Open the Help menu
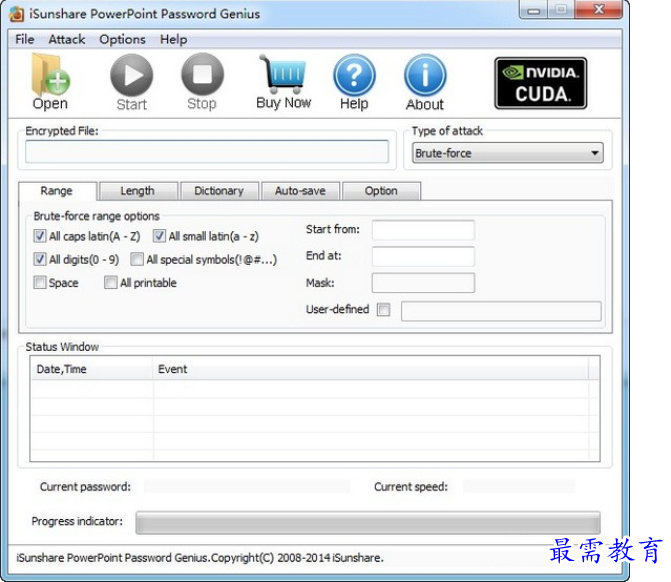The width and height of the screenshot is (671, 582). click(x=173, y=39)
